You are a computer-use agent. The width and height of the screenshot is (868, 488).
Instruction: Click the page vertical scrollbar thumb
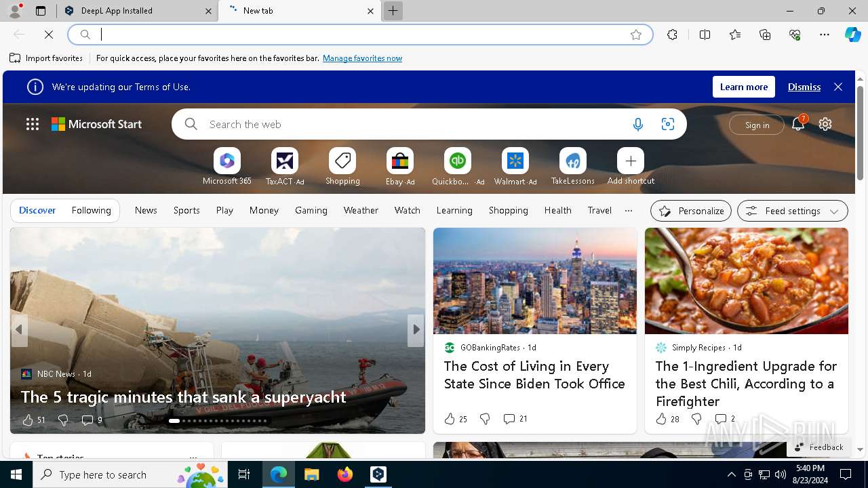[x=860, y=134]
